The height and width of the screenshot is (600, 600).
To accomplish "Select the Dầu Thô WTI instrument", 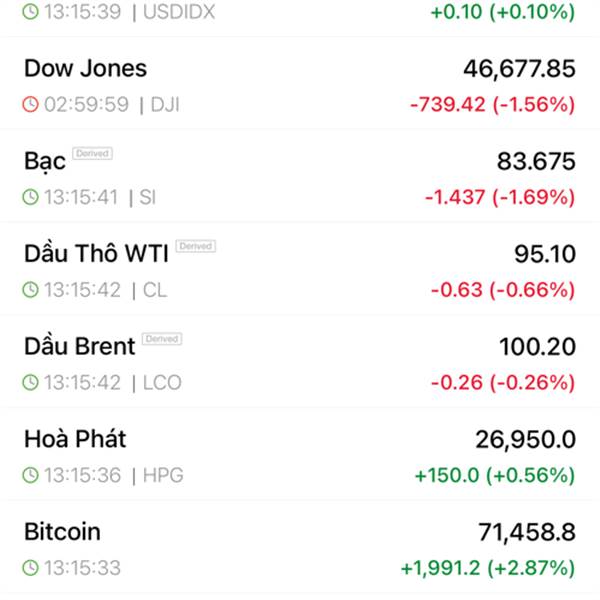I will pos(300,269).
